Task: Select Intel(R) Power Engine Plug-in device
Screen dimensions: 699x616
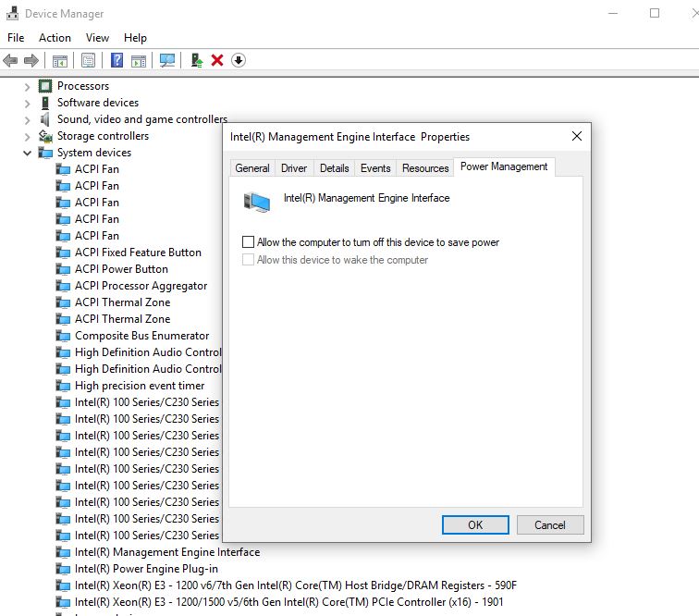Action: 146,569
